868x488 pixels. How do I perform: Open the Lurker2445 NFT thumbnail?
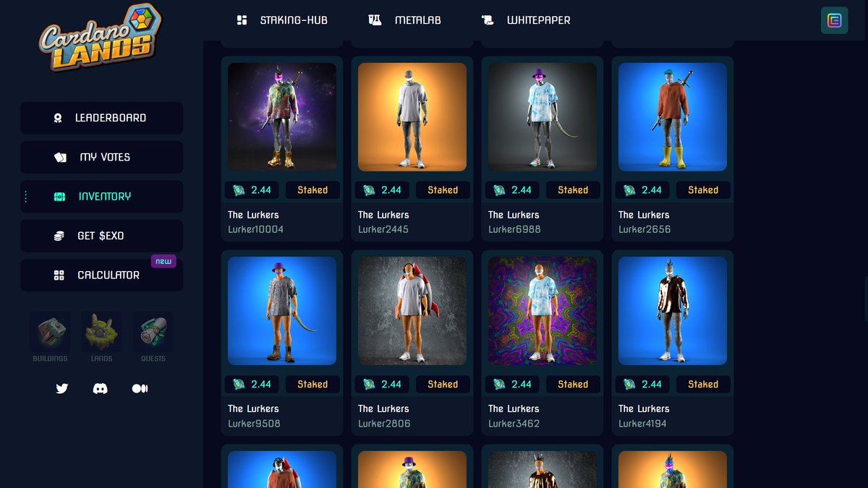click(x=412, y=117)
